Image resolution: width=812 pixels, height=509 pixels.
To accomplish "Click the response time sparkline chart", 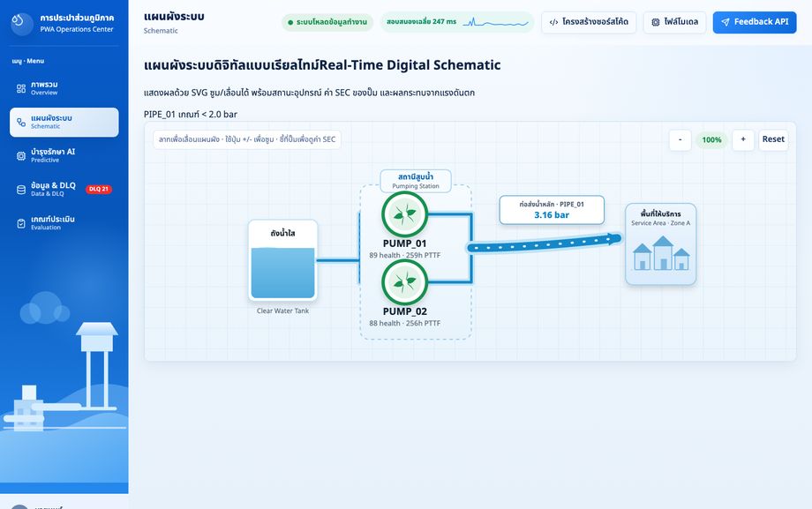I will click(x=495, y=22).
